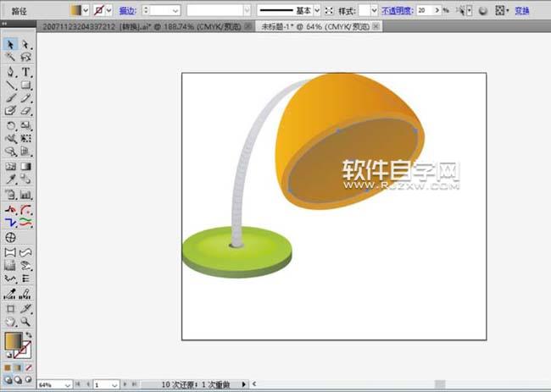The height and width of the screenshot is (392, 551).
Task: Open the stroke color dropdown in control bar
Action: [109, 10]
